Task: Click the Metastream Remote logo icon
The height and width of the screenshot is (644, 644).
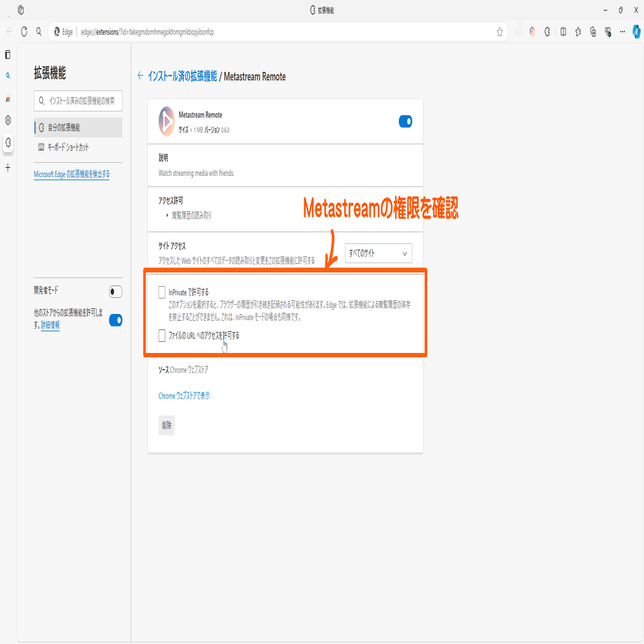Action: 167,121
